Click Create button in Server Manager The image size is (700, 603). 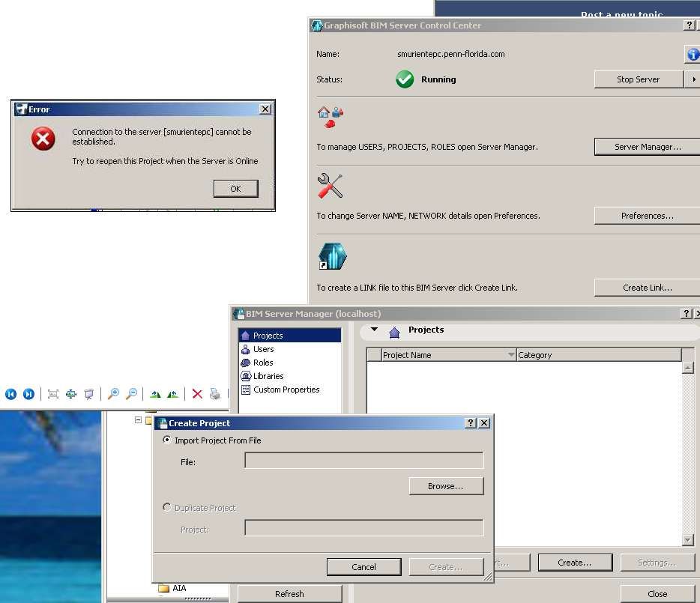coord(575,563)
